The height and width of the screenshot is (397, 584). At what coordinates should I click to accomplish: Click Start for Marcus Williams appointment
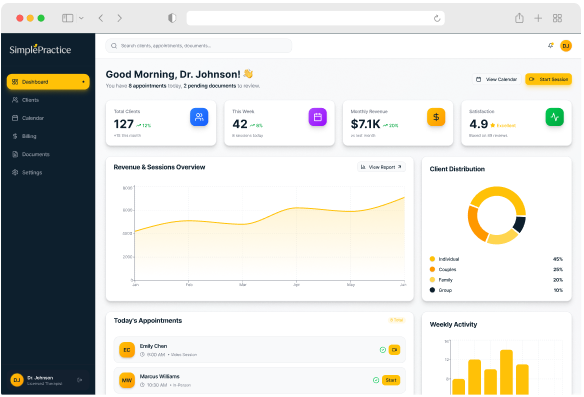coord(391,380)
